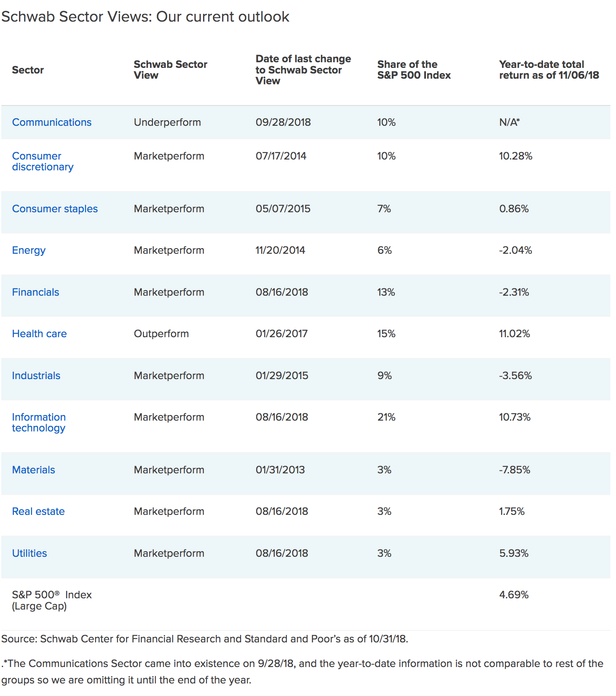Image resolution: width=616 pixels, height=696 pixels.
Task: Open the Health care link
Action: [39, 334]
